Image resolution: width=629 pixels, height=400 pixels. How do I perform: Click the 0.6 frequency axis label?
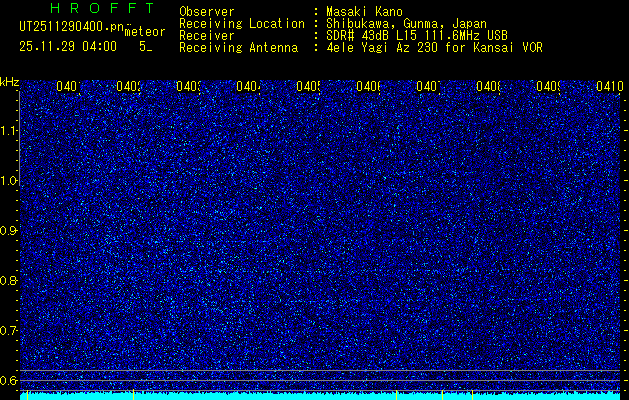(x=10, y=380)
